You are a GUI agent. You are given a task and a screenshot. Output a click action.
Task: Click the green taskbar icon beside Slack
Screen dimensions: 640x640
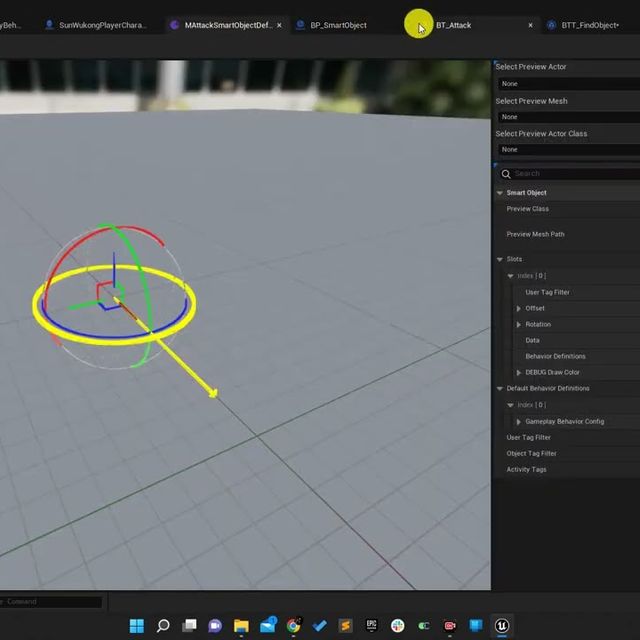(424, 625)
